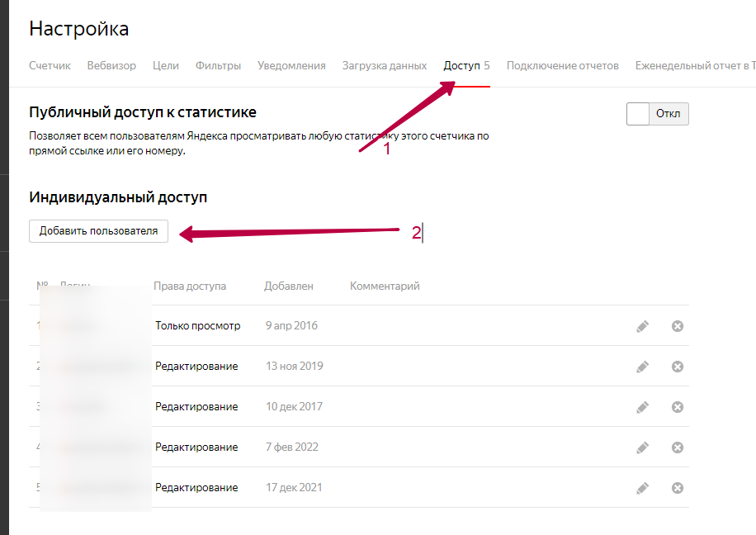The height and width of the screenshot is (535, 756).
Task: Remove user added 10 дек 2017
Action: pos(678,407)
